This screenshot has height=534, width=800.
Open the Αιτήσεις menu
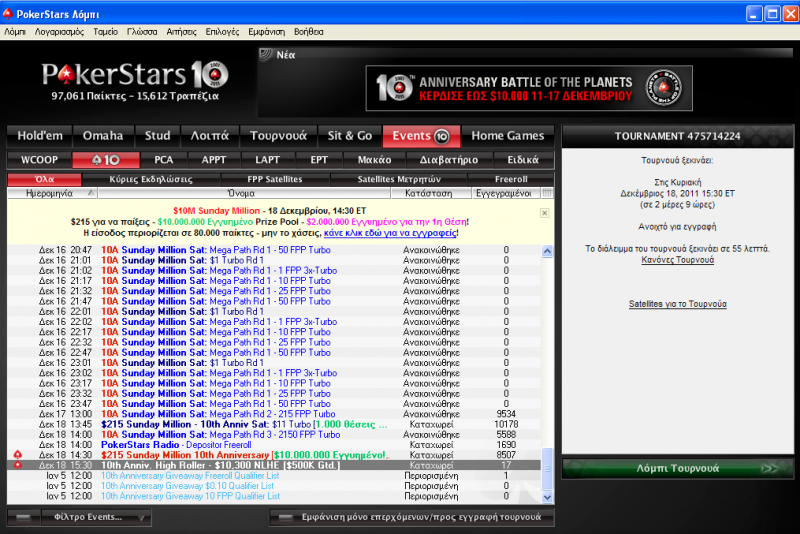point(181,32)
